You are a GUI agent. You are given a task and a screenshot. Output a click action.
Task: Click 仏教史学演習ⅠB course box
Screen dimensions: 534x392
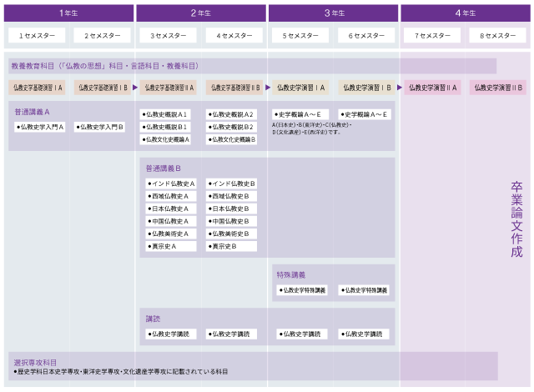tap(366, 88)
